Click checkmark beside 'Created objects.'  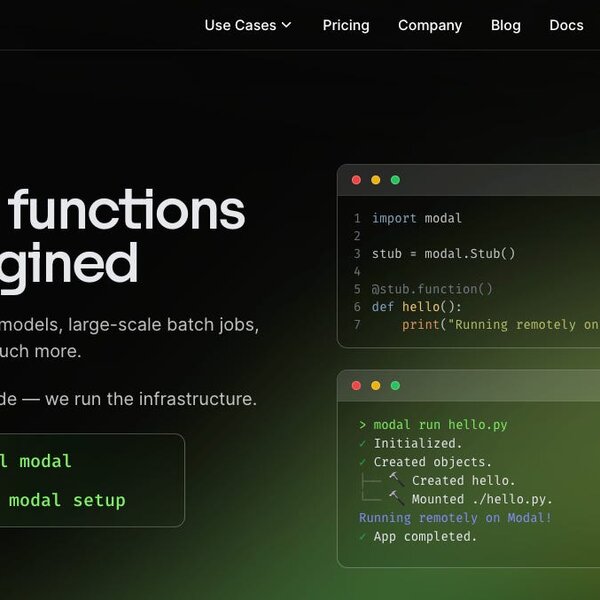[363, 462]
